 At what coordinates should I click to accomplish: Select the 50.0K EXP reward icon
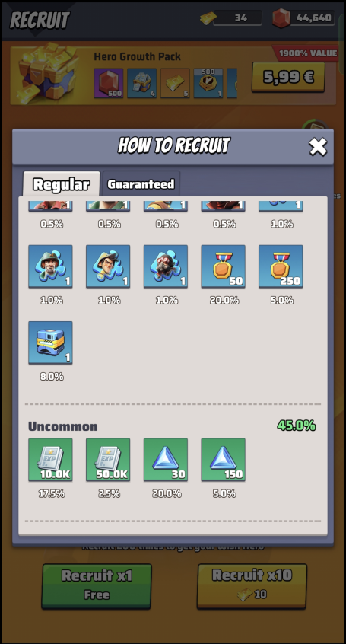[108, 460]
